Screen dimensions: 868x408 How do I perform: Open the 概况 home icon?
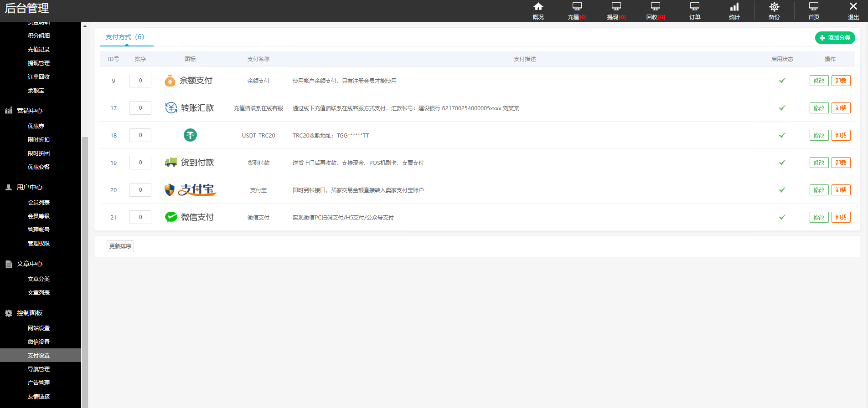(x=538, y=6)
